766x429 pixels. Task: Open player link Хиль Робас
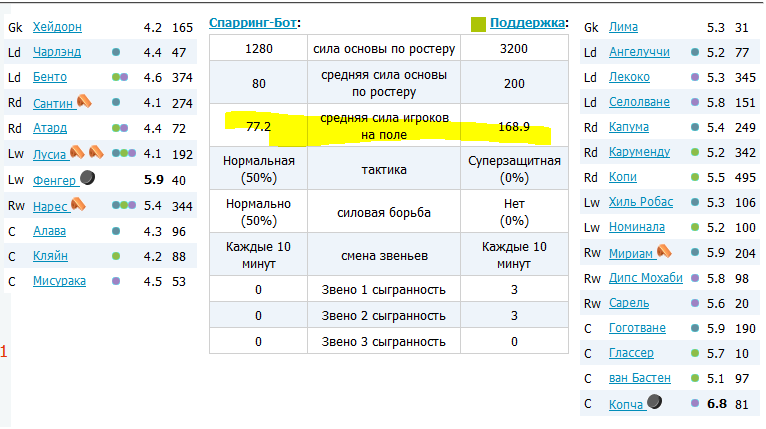[x=641, y=202]
